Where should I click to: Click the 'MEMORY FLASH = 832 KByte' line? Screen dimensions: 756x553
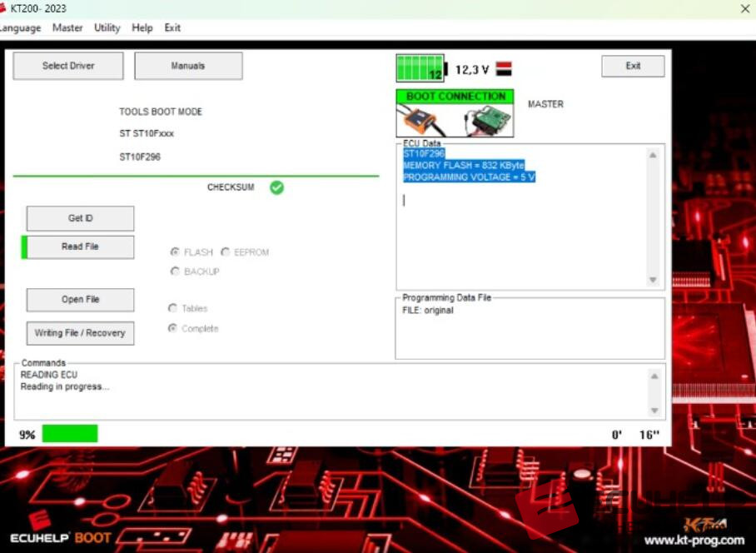coord(464,166)
